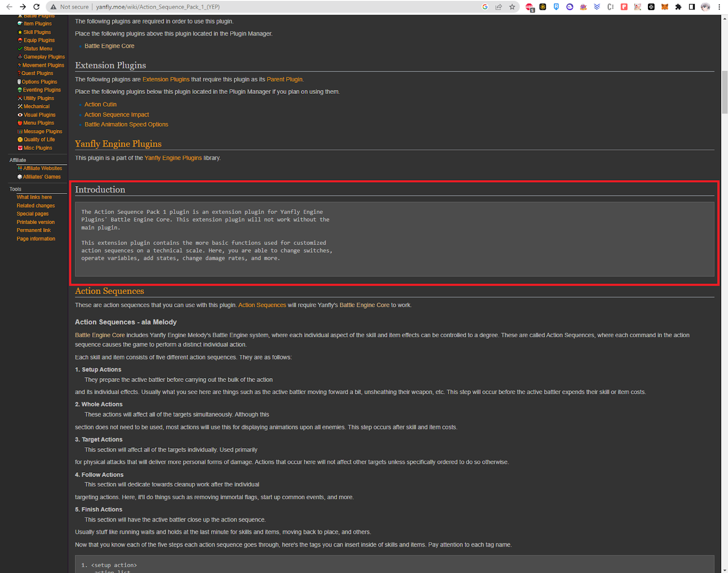Follow the Yanfly Engine Plugins library link
Viewport: 728px width, 573px height.
point(173,158)
